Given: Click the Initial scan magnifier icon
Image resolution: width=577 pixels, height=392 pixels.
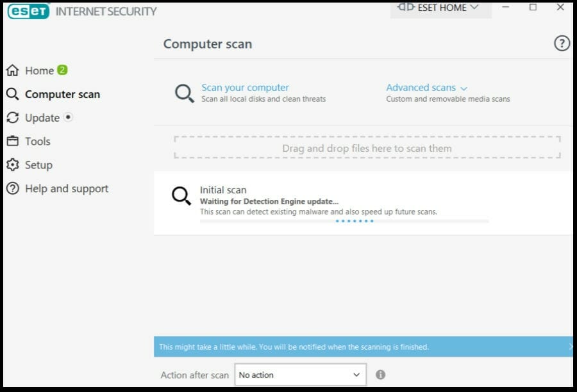Looking at the screenshot, I should (x=181, y=195).
